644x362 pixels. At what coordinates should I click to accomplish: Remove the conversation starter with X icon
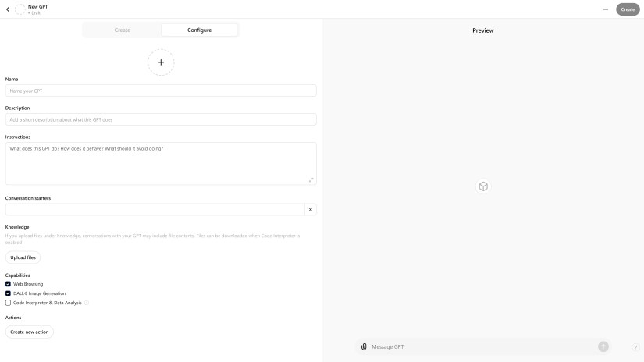click(x=311, y=209)
